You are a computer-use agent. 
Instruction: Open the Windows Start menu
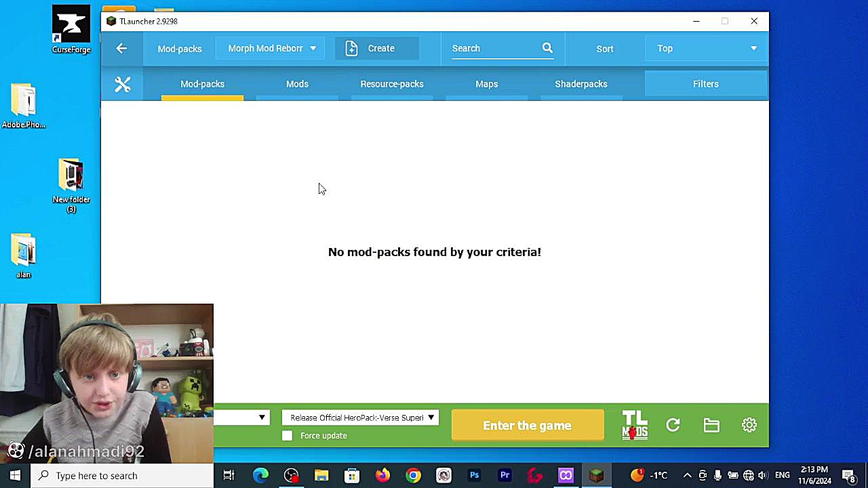coord(15,475)
